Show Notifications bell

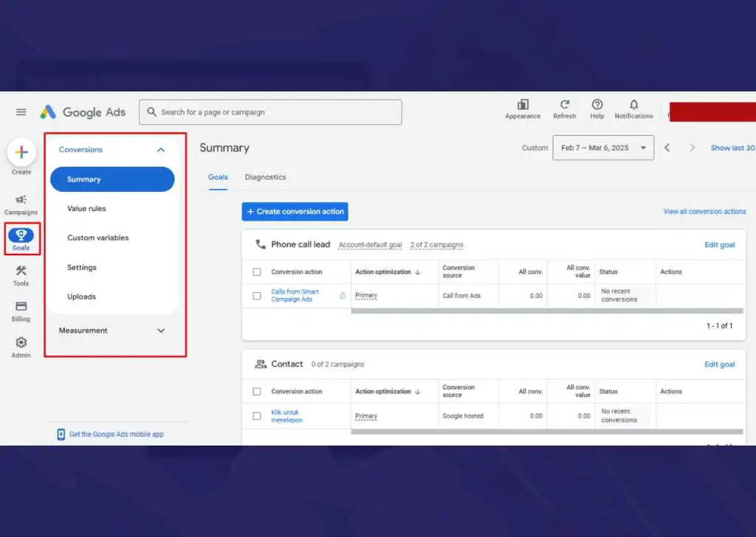[633, 109]
